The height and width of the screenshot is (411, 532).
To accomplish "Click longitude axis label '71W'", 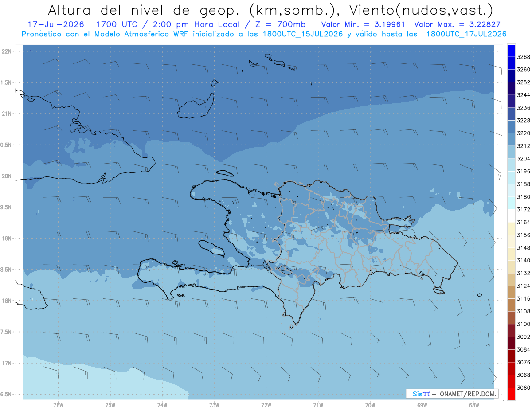I will coord(318,405).
